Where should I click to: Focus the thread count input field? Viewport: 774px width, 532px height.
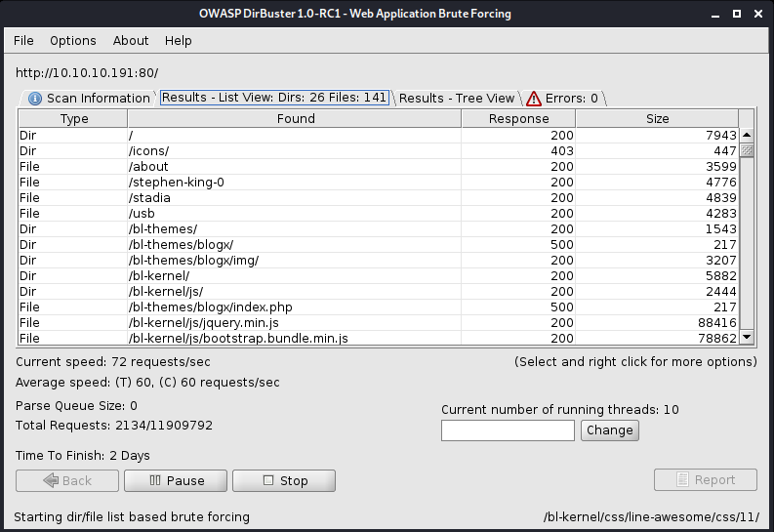508,430
